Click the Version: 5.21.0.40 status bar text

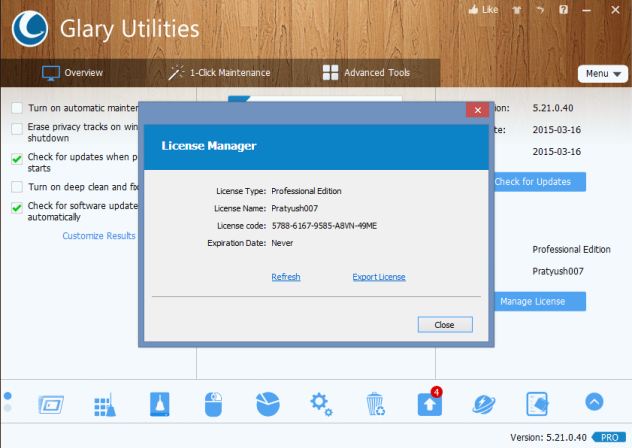(x=548, y=438)
